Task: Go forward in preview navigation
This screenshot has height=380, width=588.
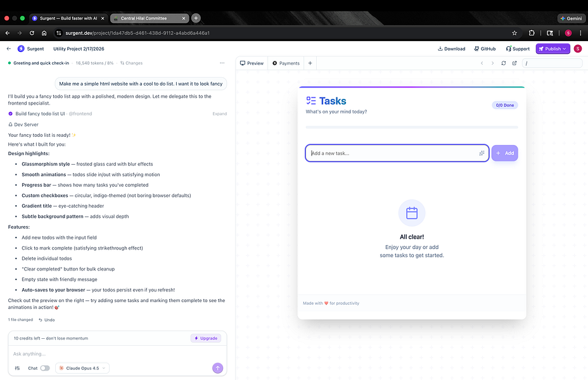Action: tap(493, 63)
